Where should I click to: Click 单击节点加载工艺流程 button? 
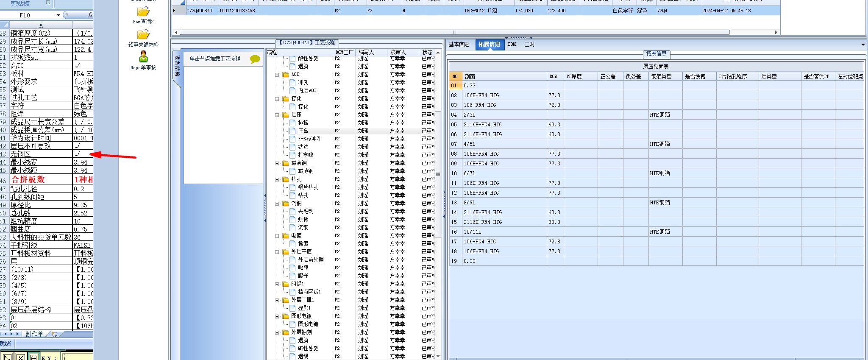coord(215,59)
